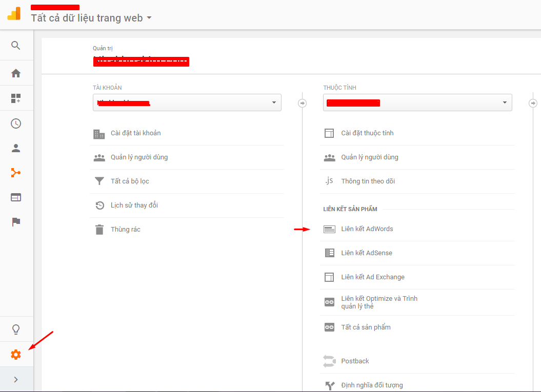Open 'Liên kết AdWords'
This screenshot has width=541, height=392.
[367, 229]
